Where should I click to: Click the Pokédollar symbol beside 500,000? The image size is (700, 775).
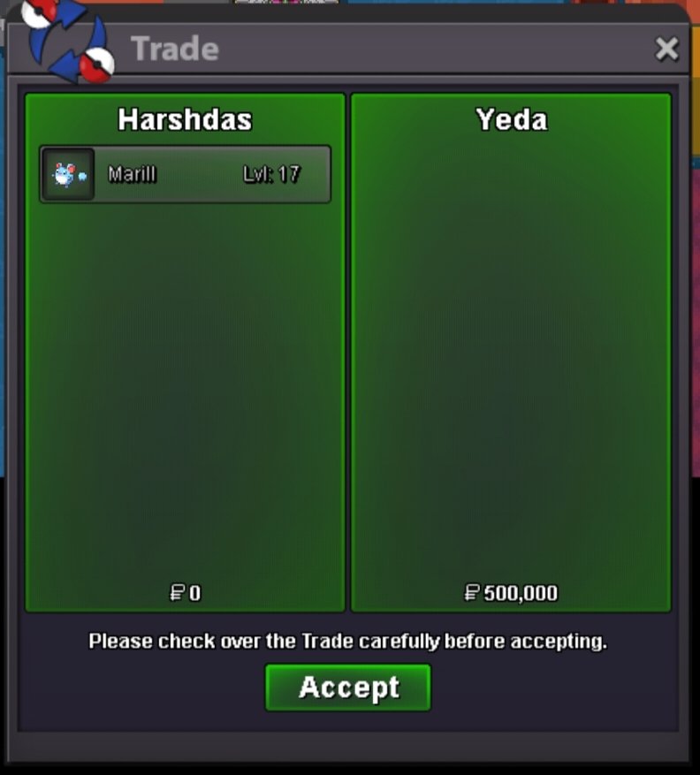tap(472, 593)
